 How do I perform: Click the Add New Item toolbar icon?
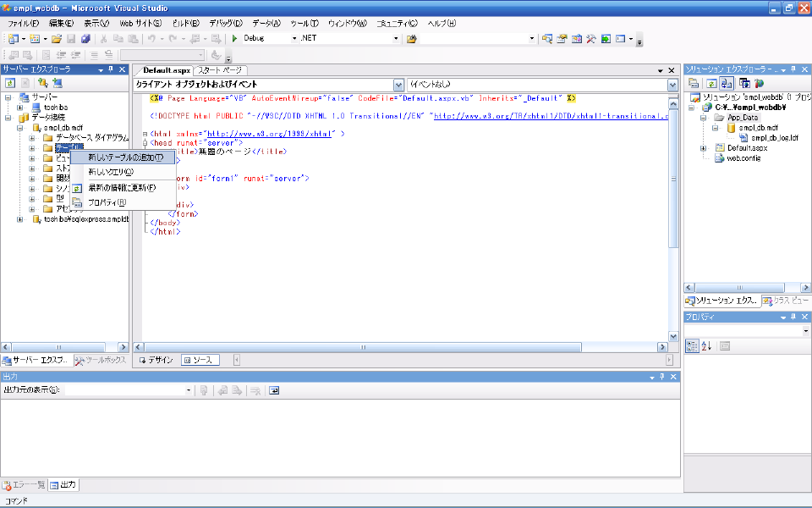coord(35,39)
